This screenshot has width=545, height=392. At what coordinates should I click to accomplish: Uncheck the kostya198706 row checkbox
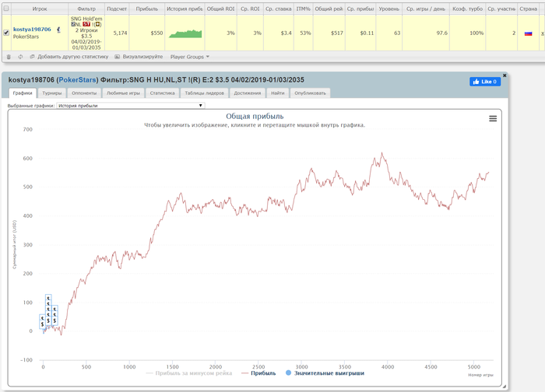pos(6,33)
